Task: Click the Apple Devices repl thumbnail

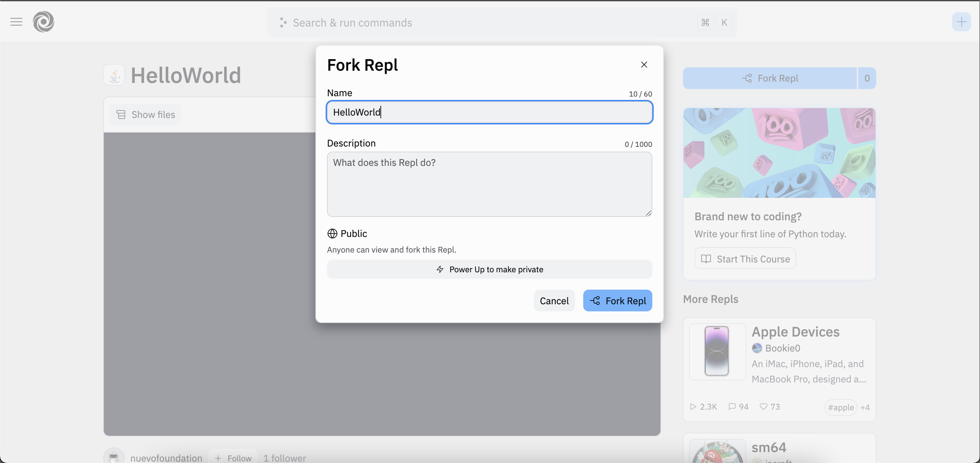Action: point(717,351)
